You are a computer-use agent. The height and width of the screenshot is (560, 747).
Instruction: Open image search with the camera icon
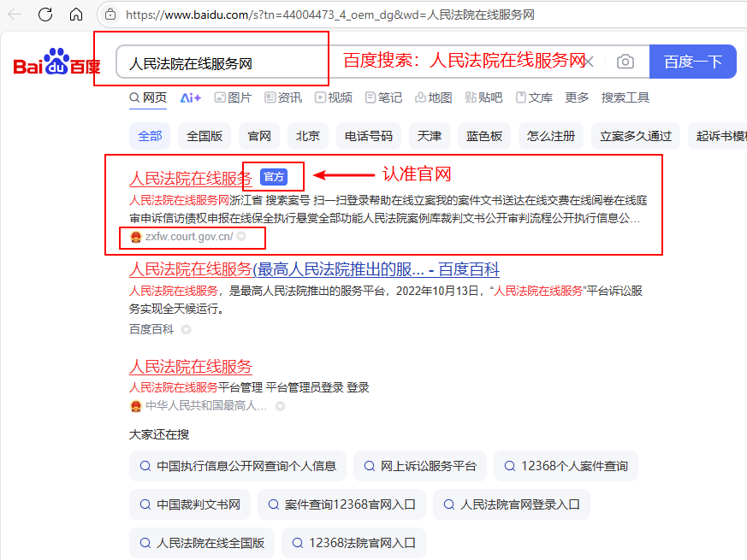625,62
